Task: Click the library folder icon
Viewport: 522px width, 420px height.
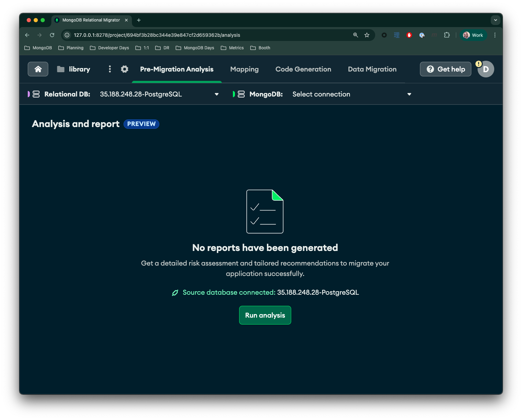Action: pos(61,69)
